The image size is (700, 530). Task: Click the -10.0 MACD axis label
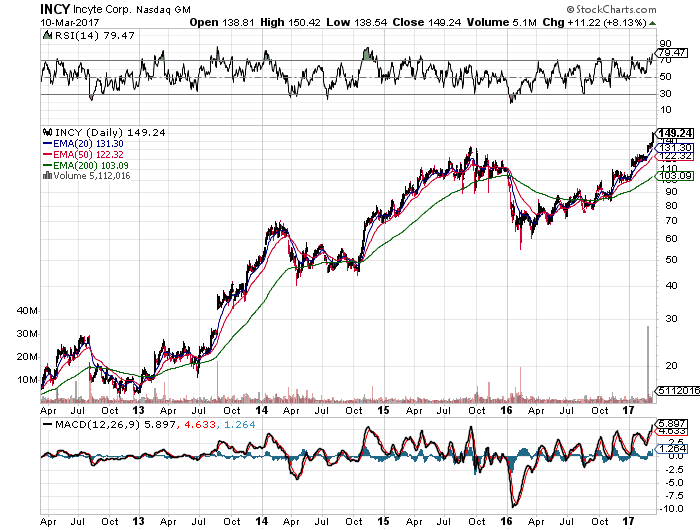[x=671, y=509]
